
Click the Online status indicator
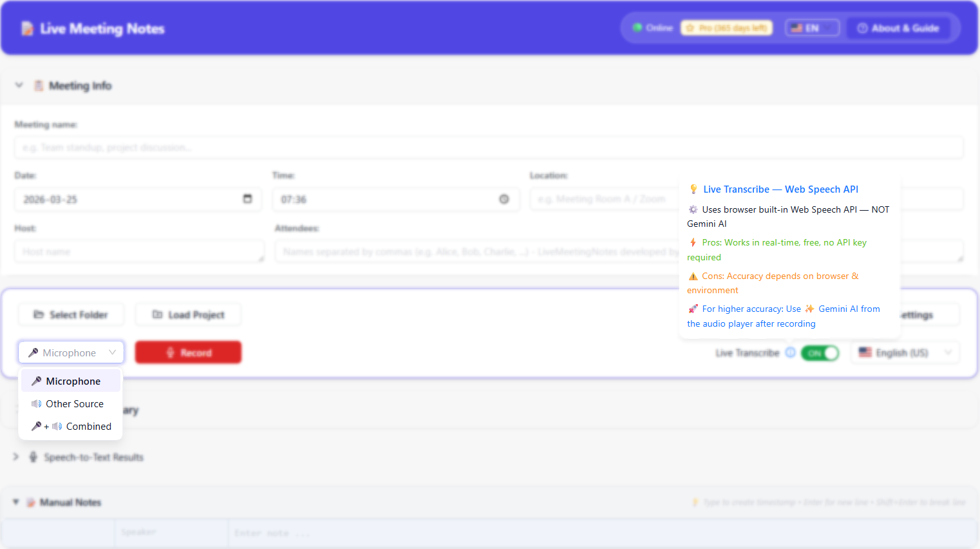click(653, 28)
